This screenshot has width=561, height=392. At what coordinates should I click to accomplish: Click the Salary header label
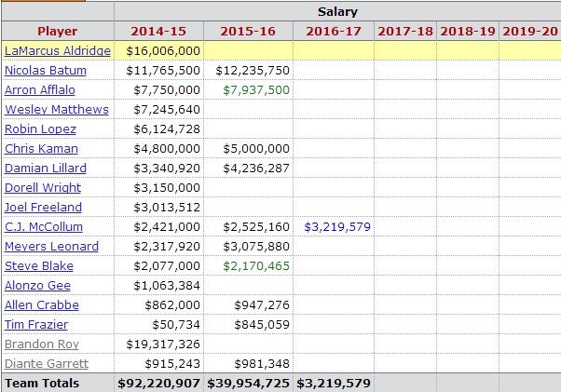(x=337, y=12)
